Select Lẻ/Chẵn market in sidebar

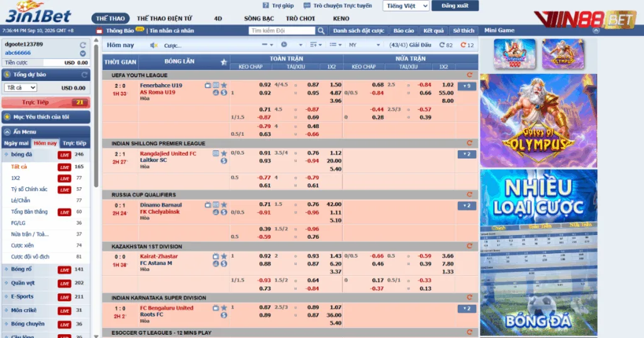point(21,200)
